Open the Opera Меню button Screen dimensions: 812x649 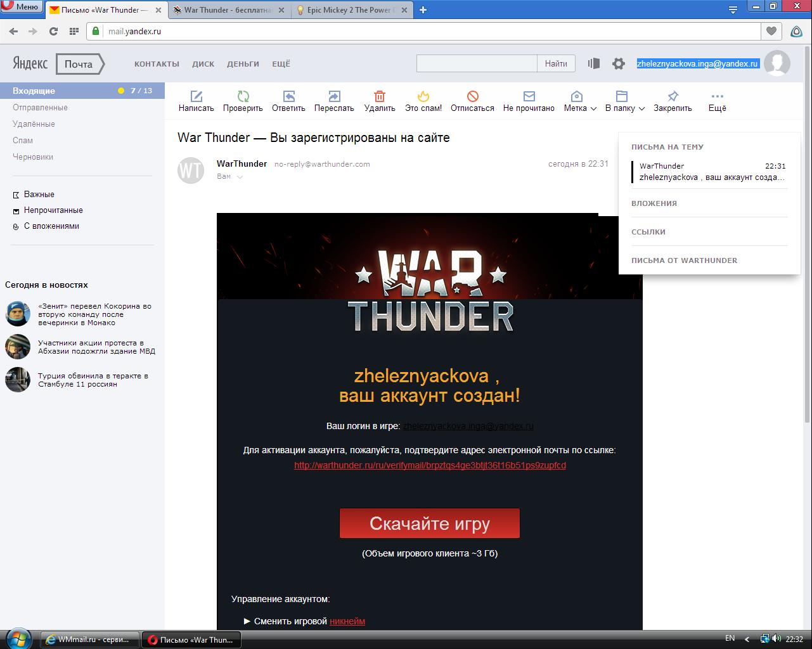22,8
